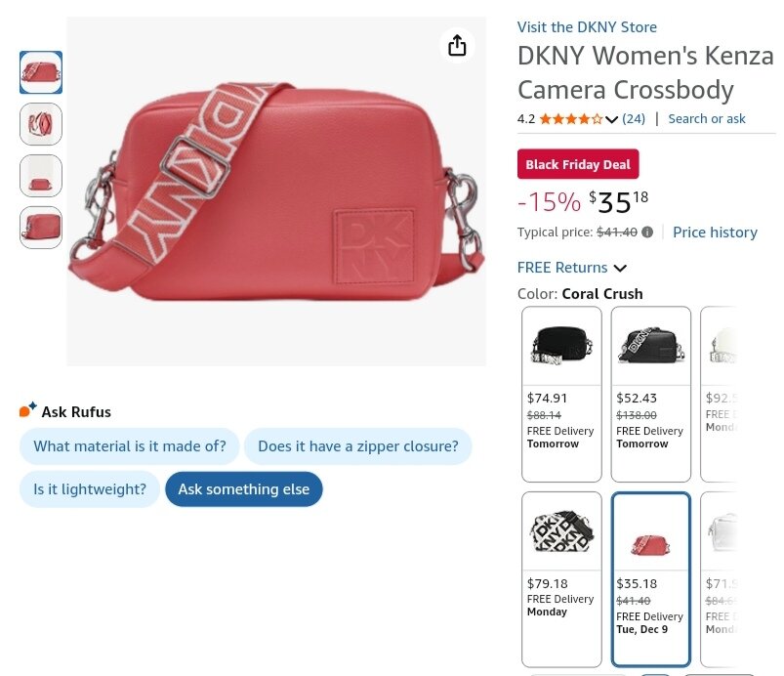Ask Rufus "What material is it made of?"
Screen dimensions: 784x676
(x=130, y=446)
